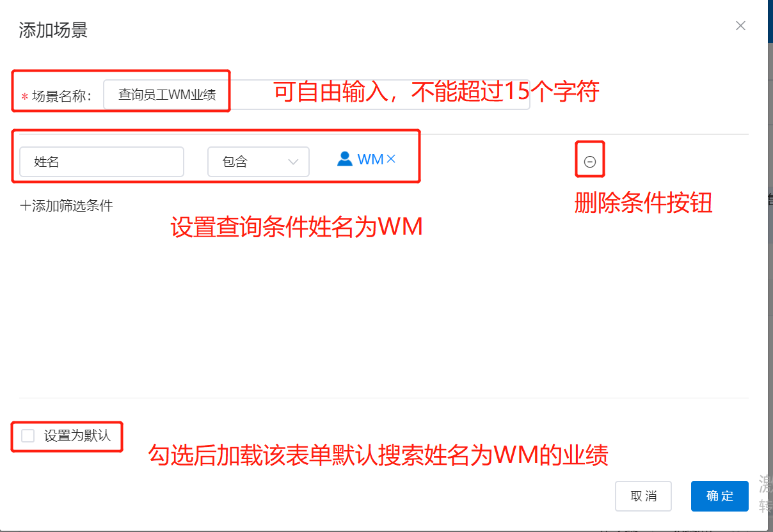Click the 添加场景 dialog title
The image size is (773, 532).
coord(53,30)
